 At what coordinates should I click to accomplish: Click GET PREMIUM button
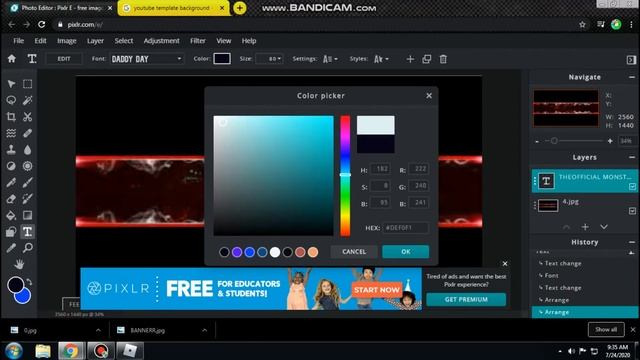(466, 300)
